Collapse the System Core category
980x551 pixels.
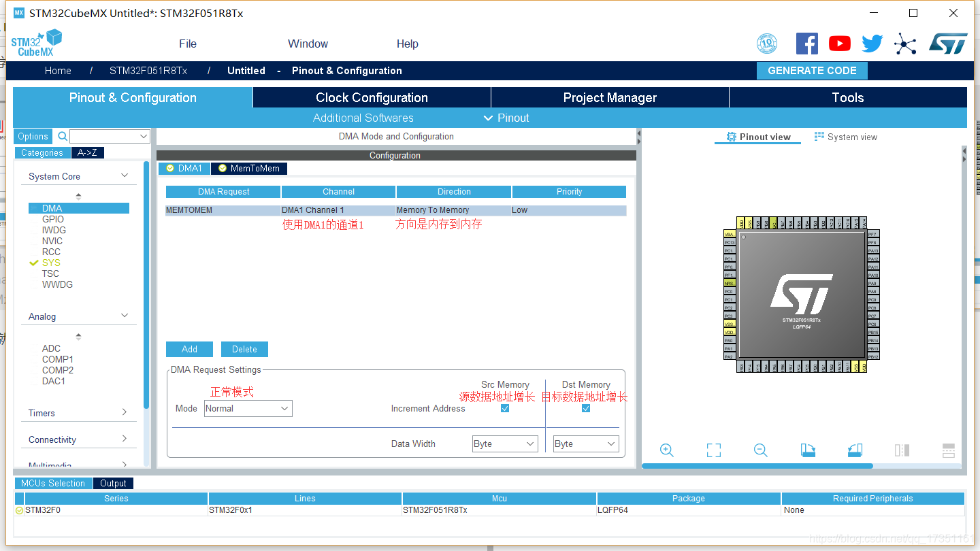(x=125, y=176)
